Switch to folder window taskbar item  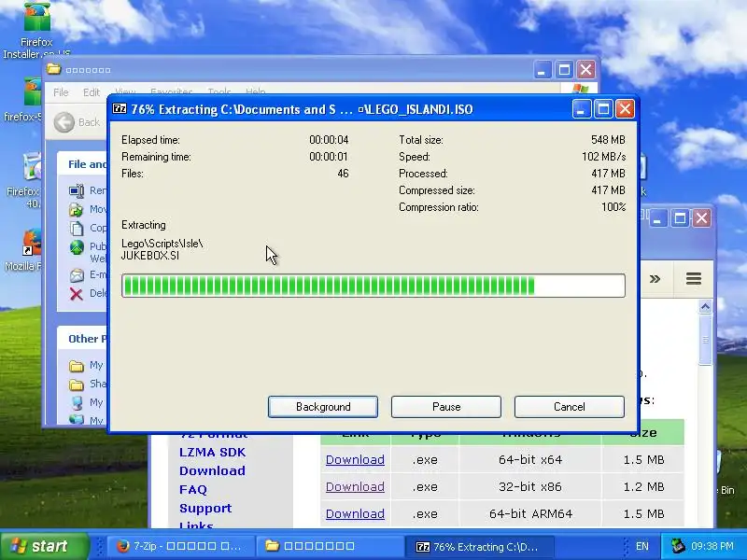click(329, 546)
